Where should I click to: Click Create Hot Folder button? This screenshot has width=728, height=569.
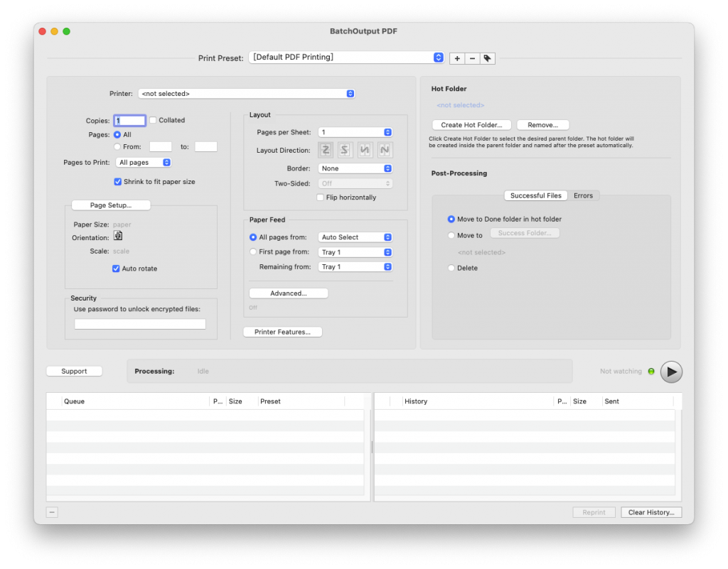471,125
